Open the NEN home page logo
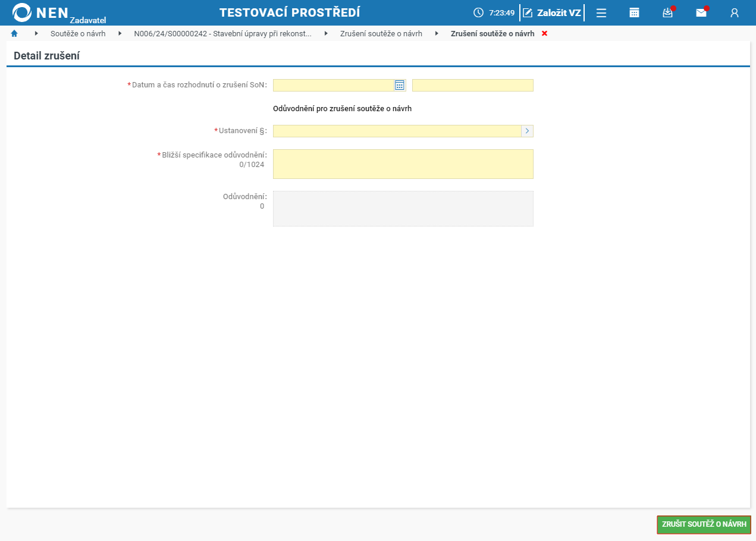 coord(42,12)
